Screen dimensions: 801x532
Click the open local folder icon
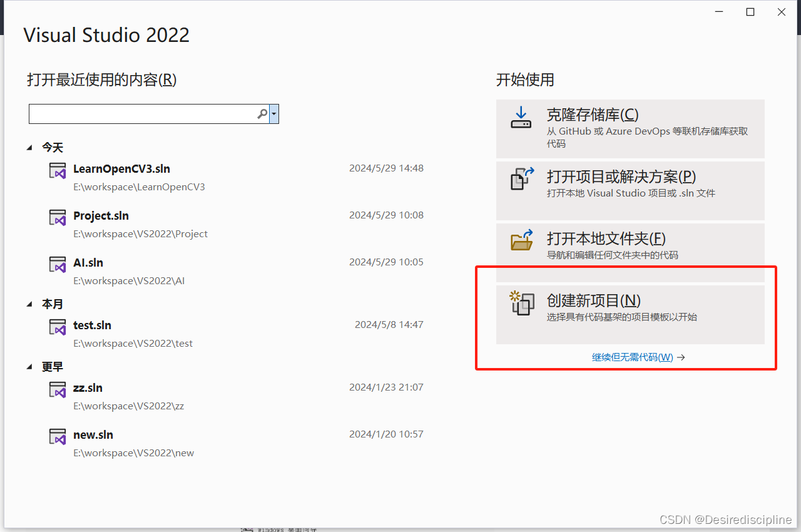click(522, 240)
